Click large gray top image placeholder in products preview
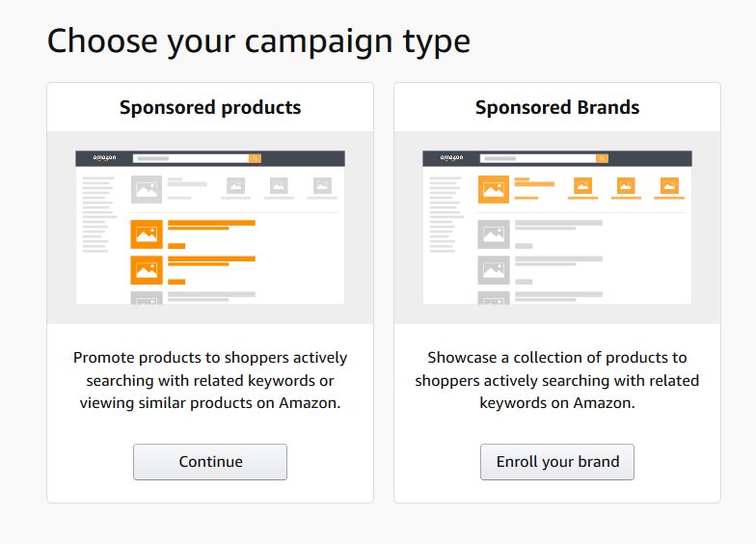 (x=147, y=189)
